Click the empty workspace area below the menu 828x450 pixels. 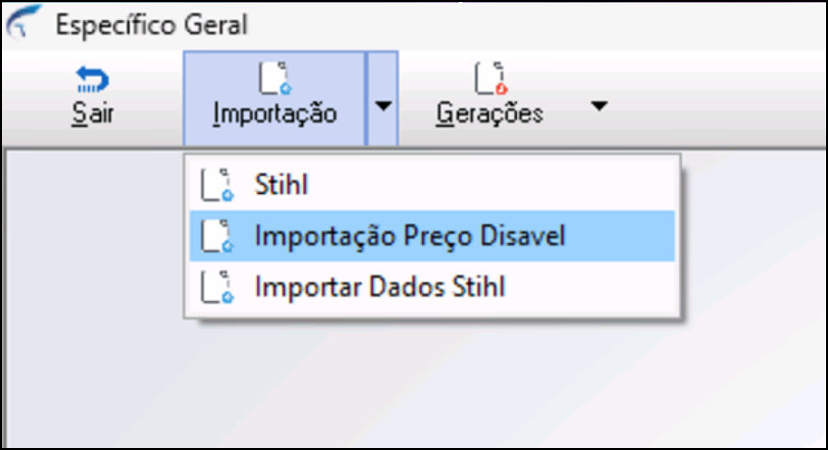pyautogui.click(x=422, y=386)
